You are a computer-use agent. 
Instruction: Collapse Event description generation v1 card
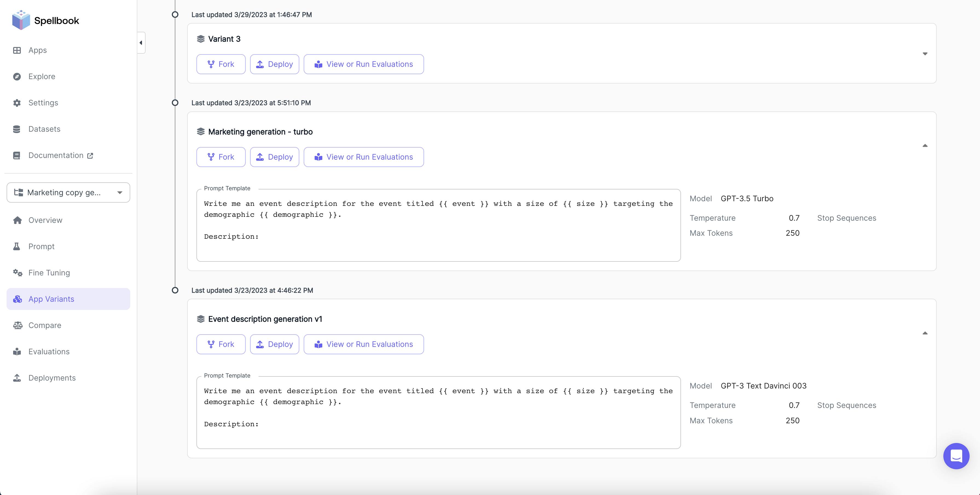click(x=925, y=333)
